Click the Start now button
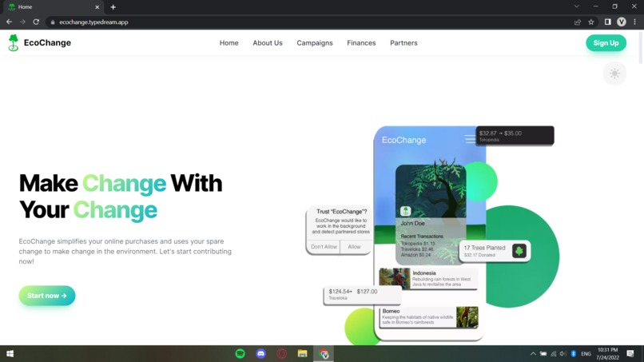Image resolution: width=644 pixels, height=362 pixels. (47, 296)
